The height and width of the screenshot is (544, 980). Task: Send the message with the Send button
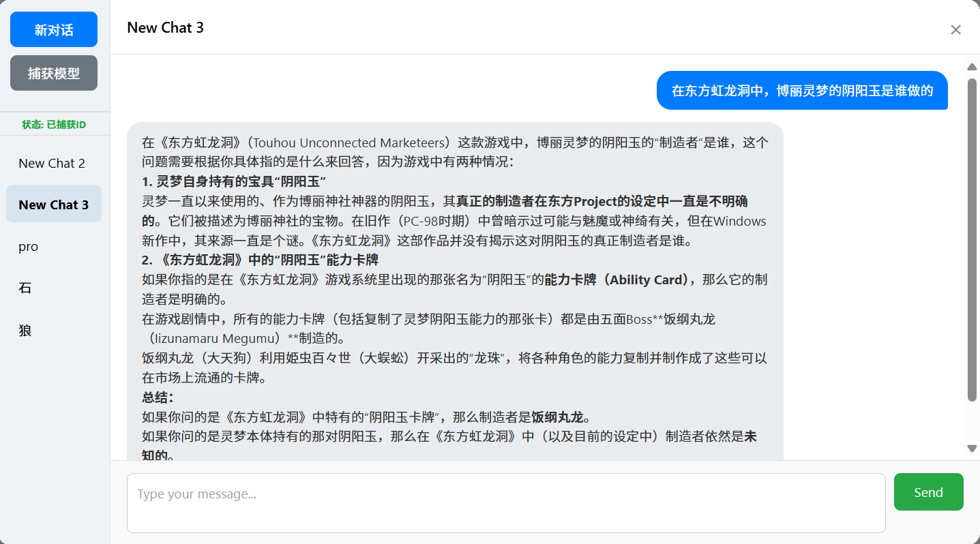tap(928, 492)
